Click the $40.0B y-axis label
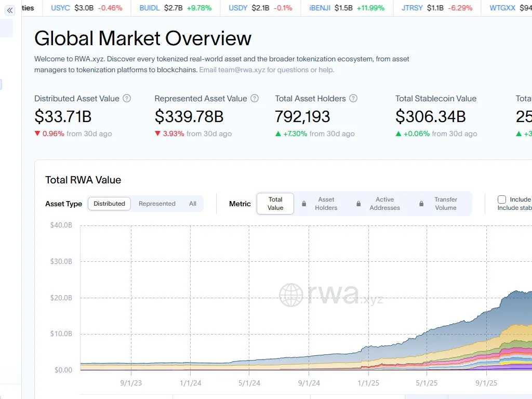 coord(61,225)
